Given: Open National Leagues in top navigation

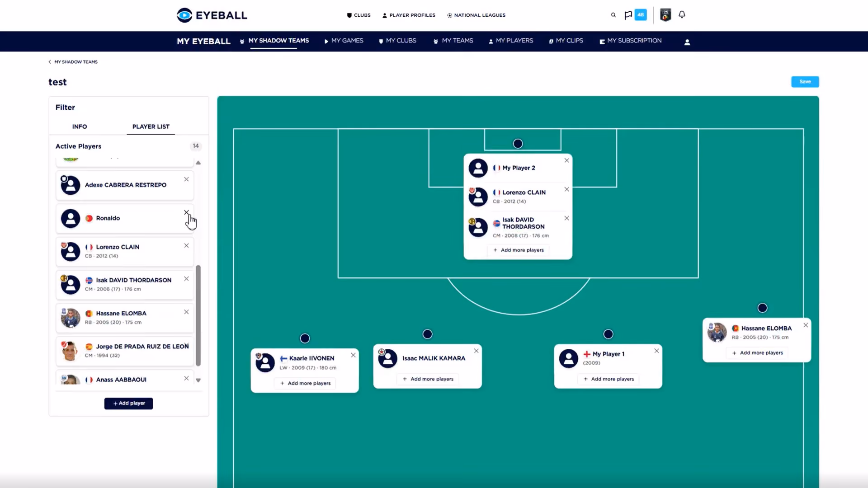Looking at the screenshot, I should click(x=476, y=15).
